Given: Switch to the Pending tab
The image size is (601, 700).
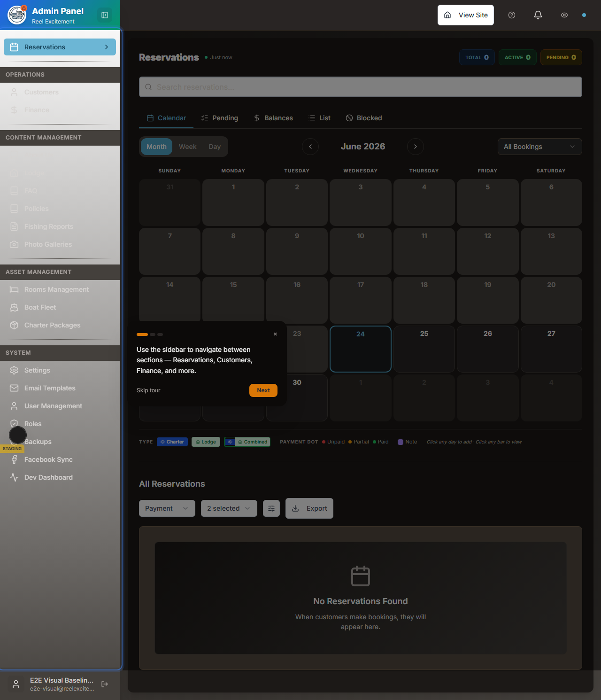Looking at the screenshot, I should [x=220, y=118].
